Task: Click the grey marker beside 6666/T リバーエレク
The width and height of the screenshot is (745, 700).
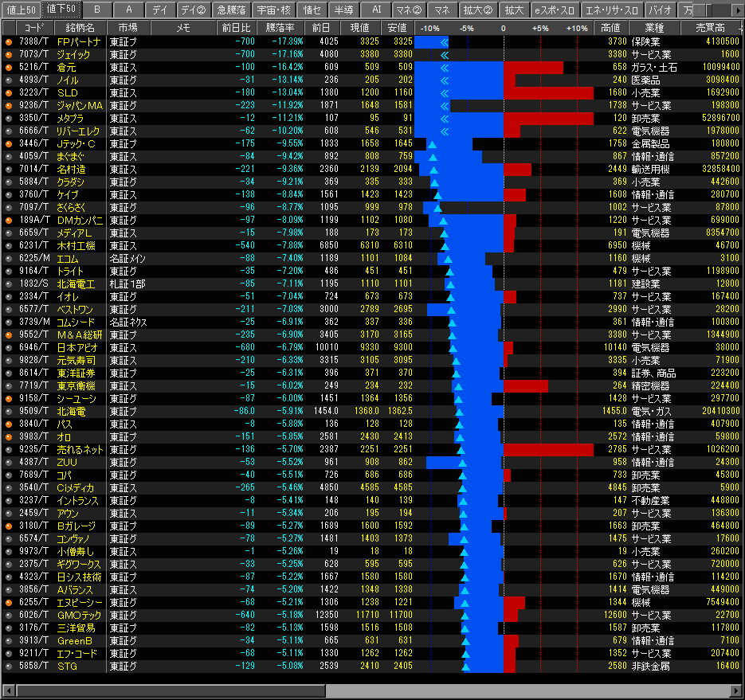Action: 9,131
